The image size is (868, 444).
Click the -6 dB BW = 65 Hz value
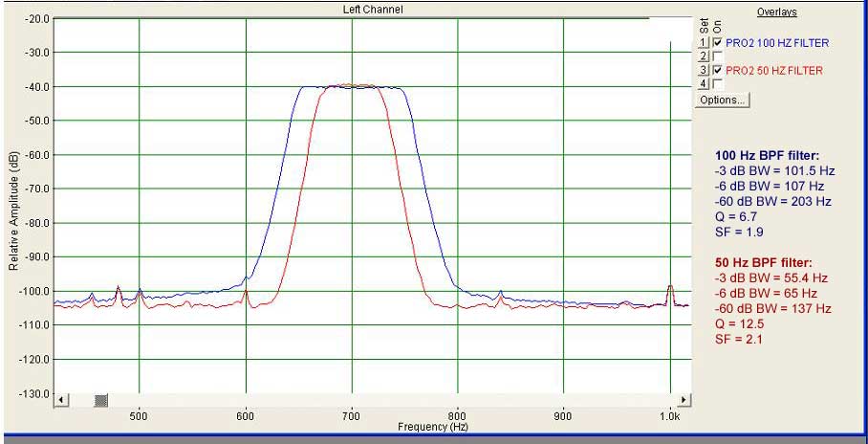[x=766, y=293]
